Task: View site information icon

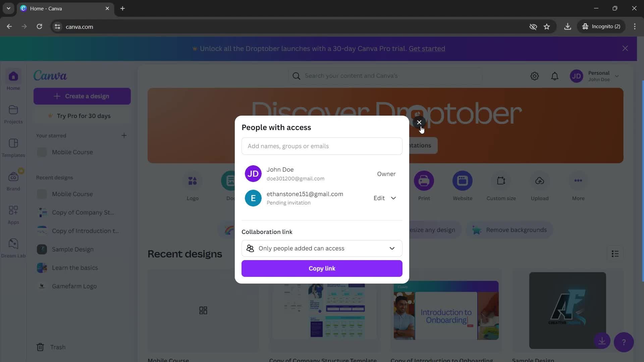Action: [57, 26]
